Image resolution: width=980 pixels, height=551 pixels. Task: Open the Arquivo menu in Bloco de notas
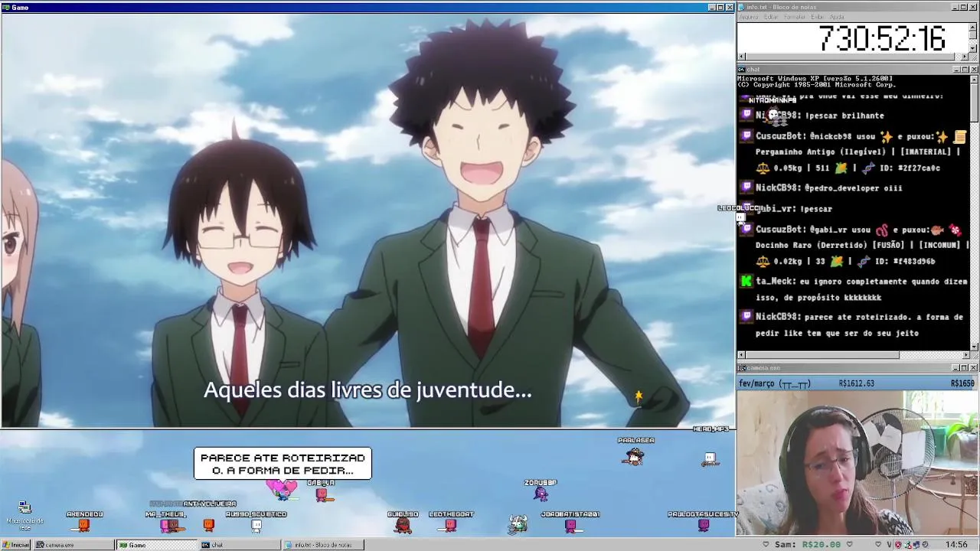pos(748,17)
